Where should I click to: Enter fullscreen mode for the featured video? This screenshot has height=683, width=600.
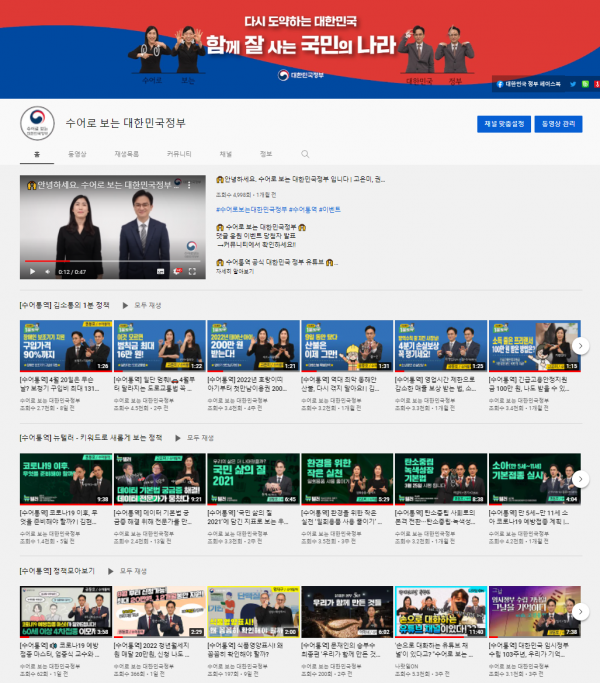[193, 271]
